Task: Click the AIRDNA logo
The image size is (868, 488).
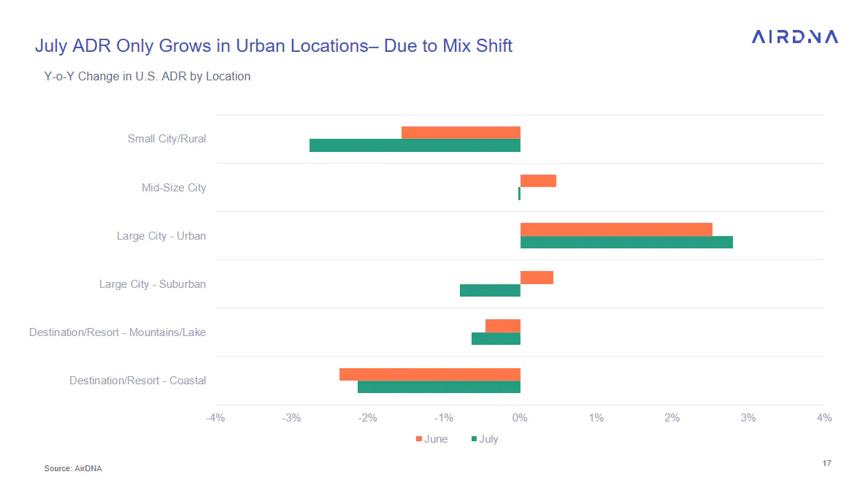Action: (794, 37)
